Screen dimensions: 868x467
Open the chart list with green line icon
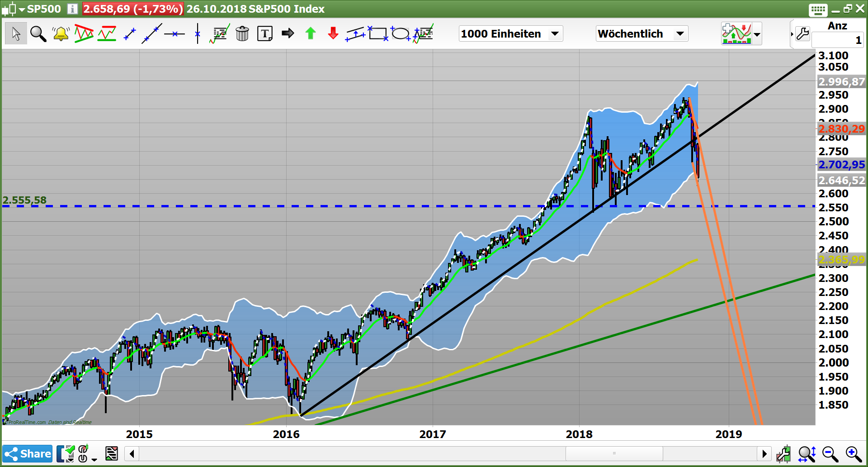coord(220,33)
